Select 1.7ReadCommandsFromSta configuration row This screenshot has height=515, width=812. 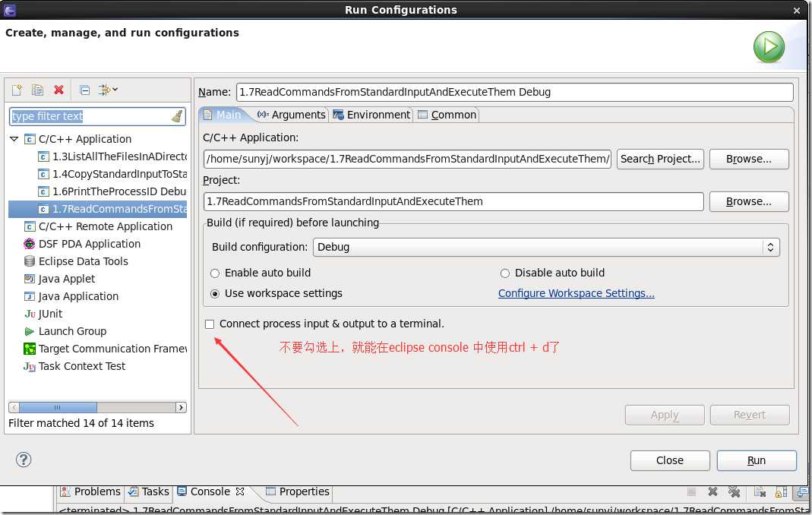pos(98,209)
